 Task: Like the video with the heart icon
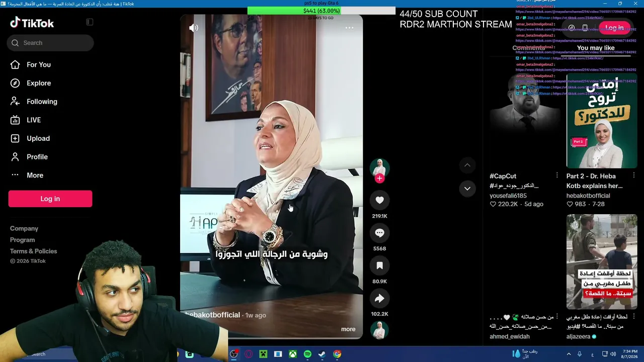(379, 200)
